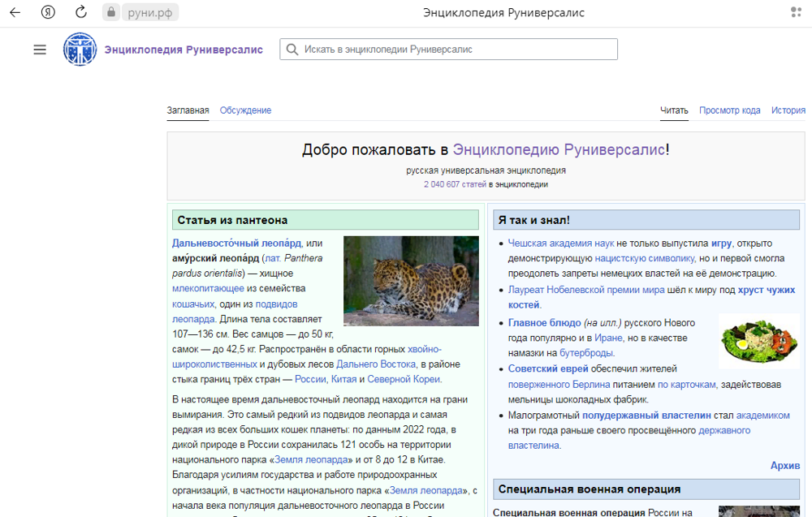Open the Энциклопедию Руниверсалис welcome link

pos(559,149)
